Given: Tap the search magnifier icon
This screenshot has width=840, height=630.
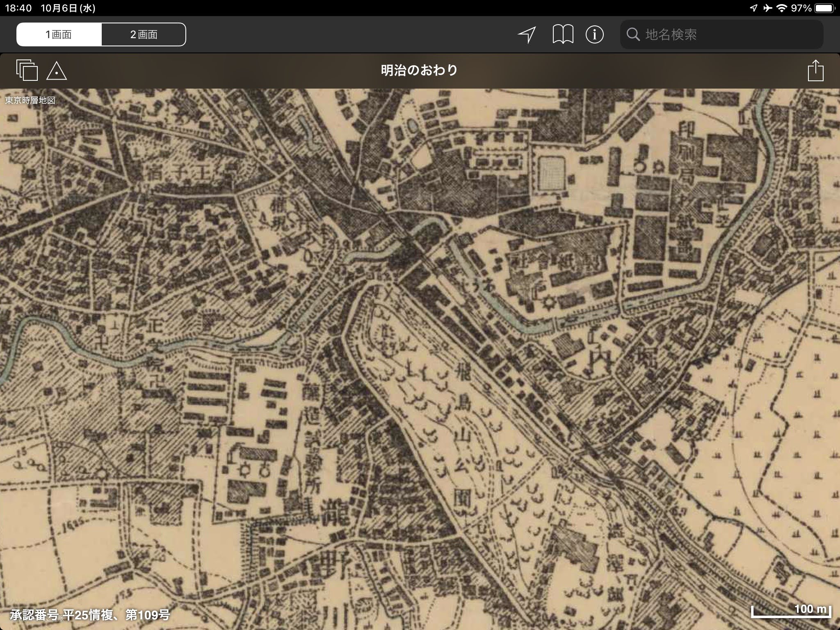Looking at the screenshot, I should pos(633,34).
